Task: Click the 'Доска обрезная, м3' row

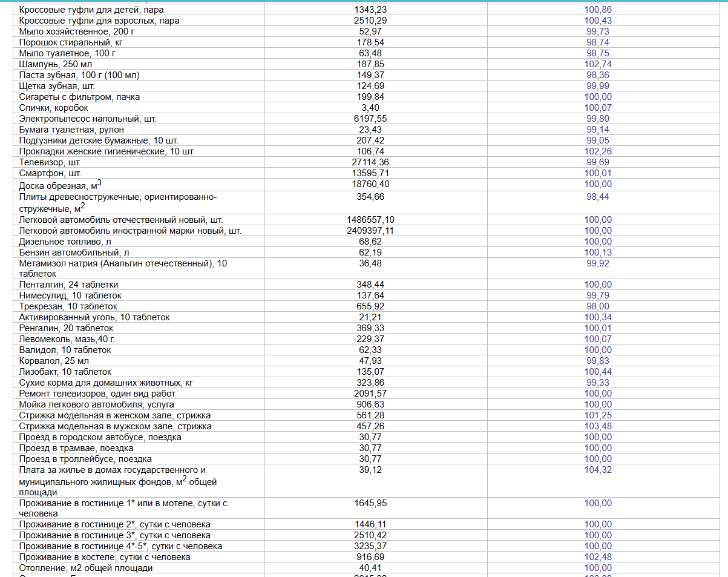Action: 61,184
